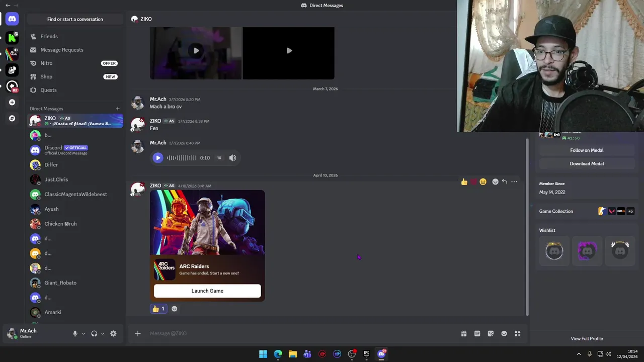
Task: Open the Shop page
Action: 75,76
